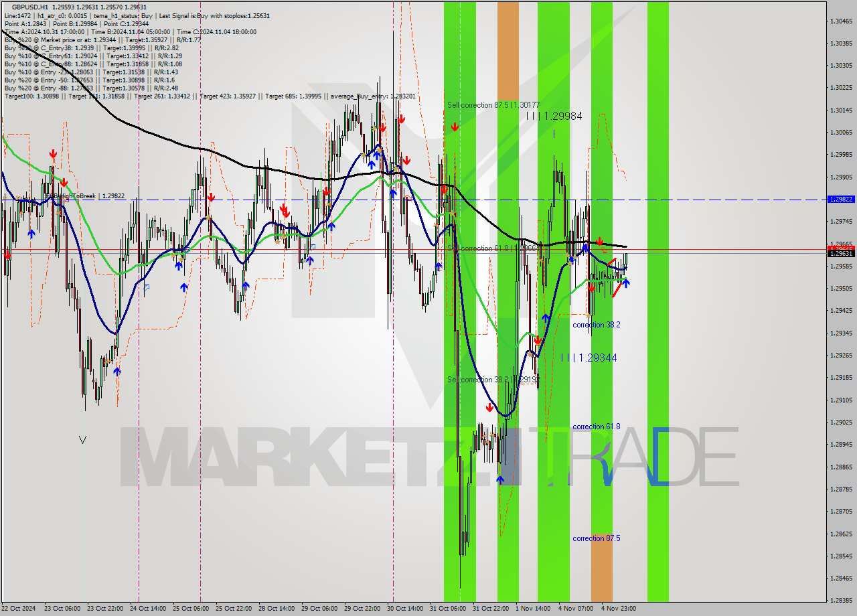Click the '25 Oct 06:00' time label

[x=189, y=609]
